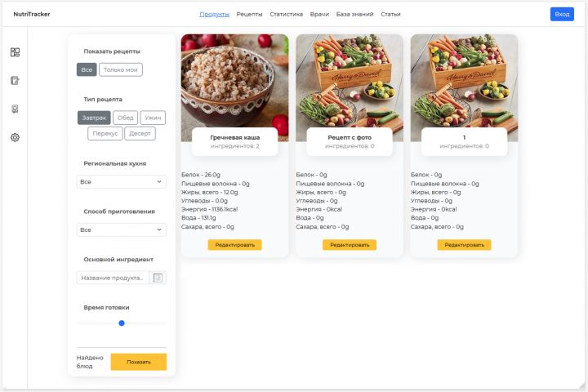Click the 'Время готовки' slider handle
Viewport: 588px width, 392px height.
[122, 323]
